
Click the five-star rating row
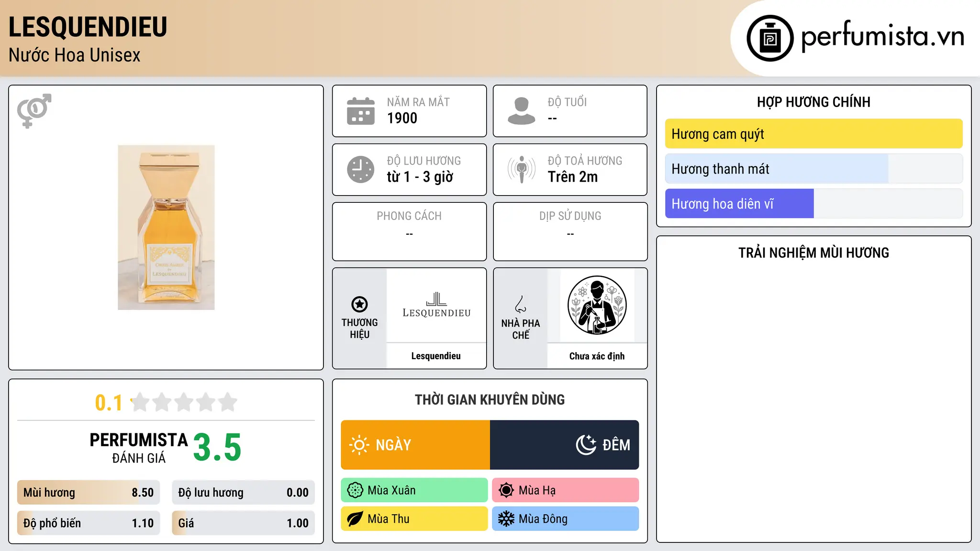click(184, 402)
